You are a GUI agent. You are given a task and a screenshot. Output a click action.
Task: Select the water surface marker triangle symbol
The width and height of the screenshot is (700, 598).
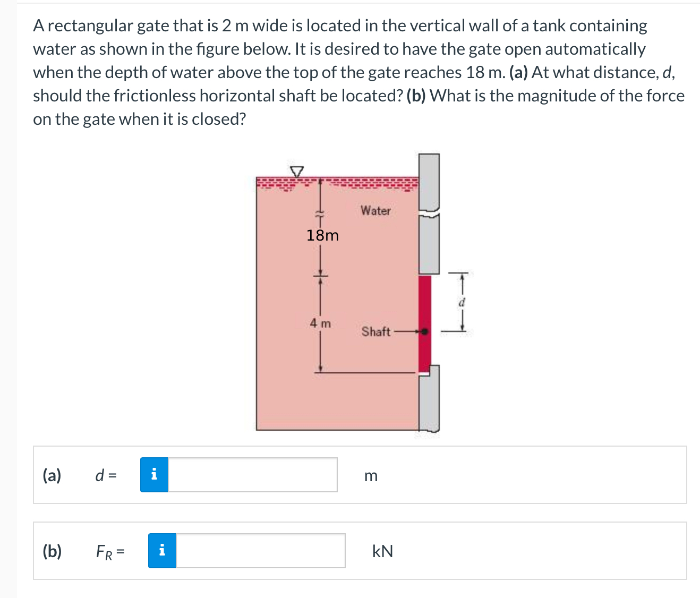[x=297, y=171]
